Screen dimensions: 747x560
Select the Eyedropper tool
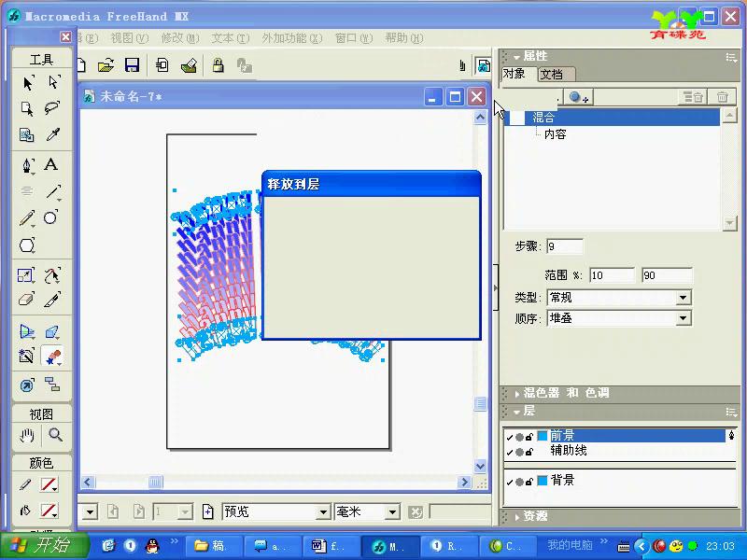click(53, 134)
